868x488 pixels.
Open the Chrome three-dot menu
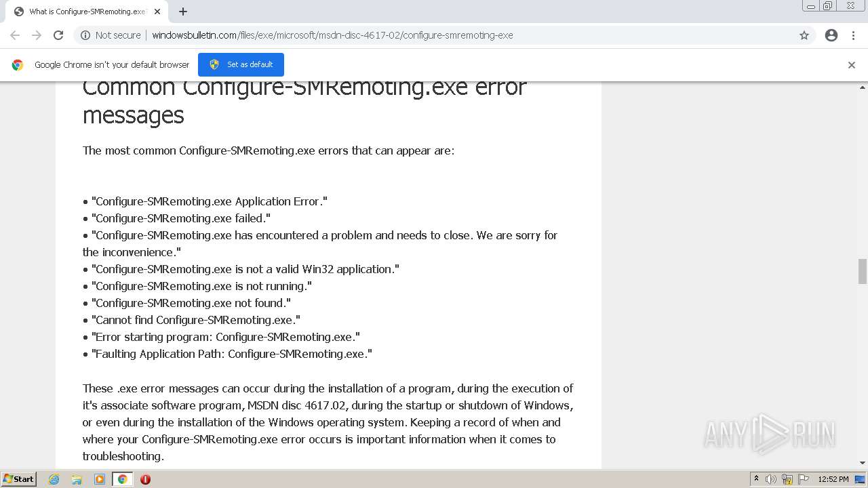pos(853,35)
